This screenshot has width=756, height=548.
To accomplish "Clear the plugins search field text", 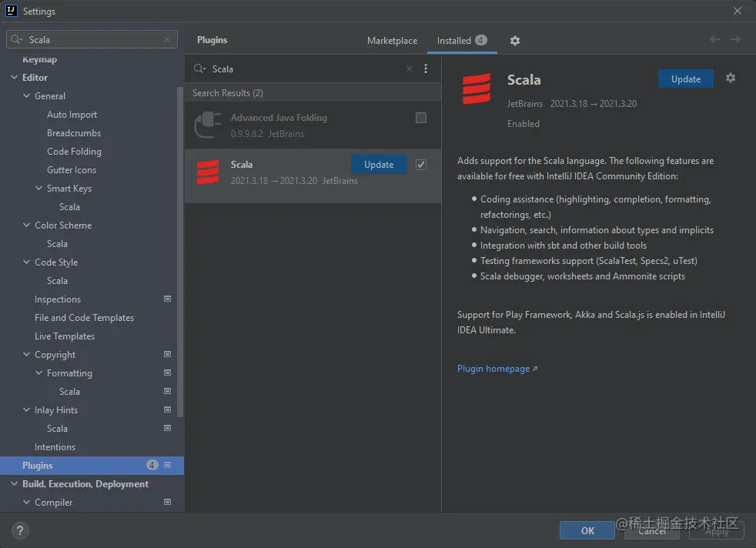I will coord(410,69).
